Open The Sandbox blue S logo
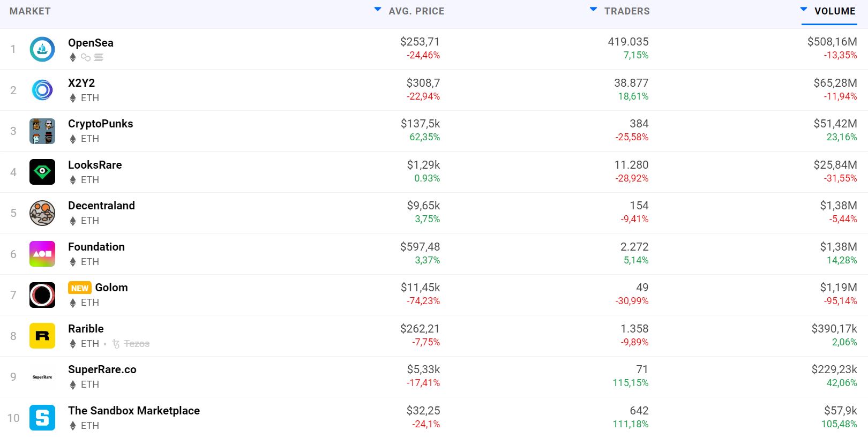This screenshot has height=438, width=868. (x=42, y=418)
